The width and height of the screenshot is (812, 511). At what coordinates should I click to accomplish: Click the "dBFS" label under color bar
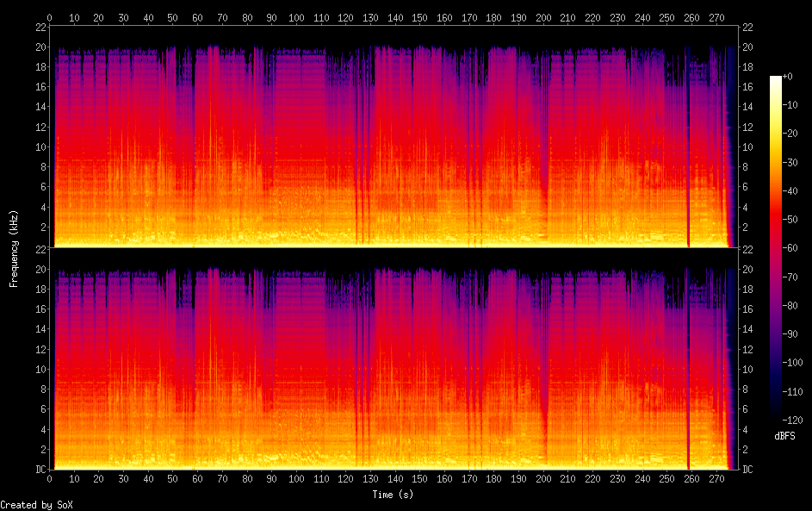784,436
